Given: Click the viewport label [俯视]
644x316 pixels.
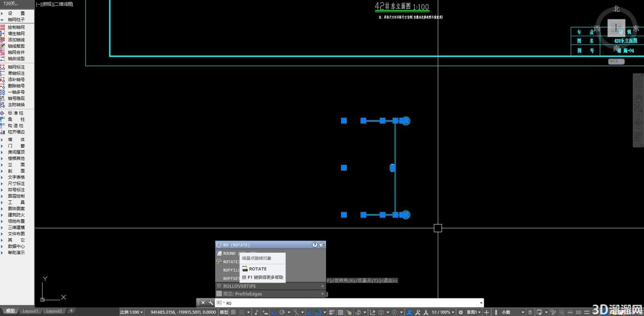Looking at the screenshot, I should point(47,4).
